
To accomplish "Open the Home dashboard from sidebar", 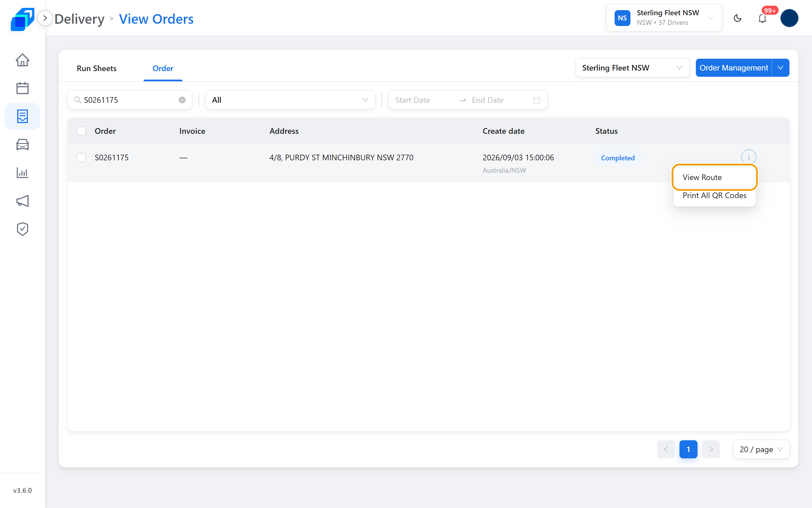I will tap(23, 60).
